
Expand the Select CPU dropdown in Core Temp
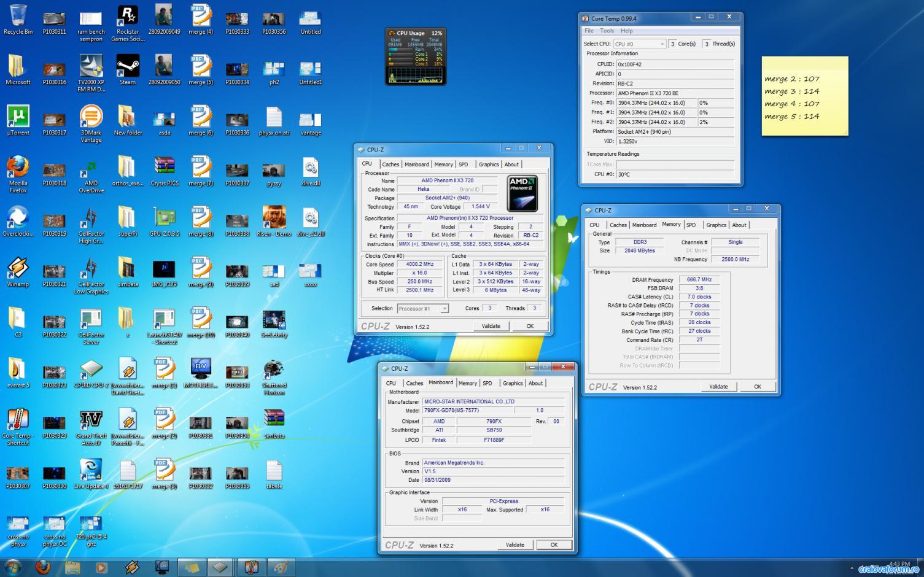(640, 44)
